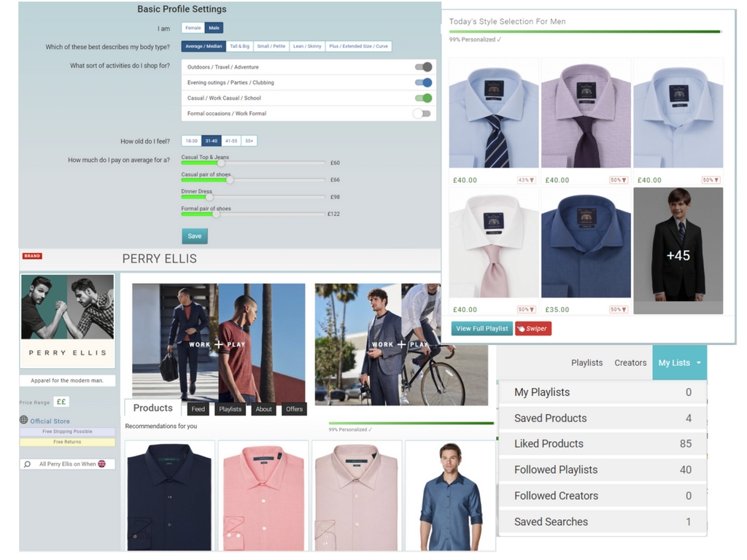Select the 41-55 age range

coord(231,141)
